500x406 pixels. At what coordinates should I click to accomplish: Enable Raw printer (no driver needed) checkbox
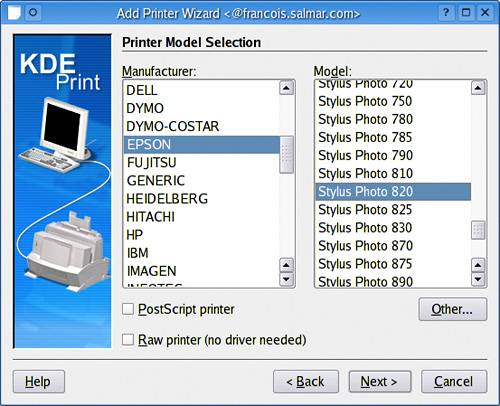pyautogui.click(x=128, y=340)
